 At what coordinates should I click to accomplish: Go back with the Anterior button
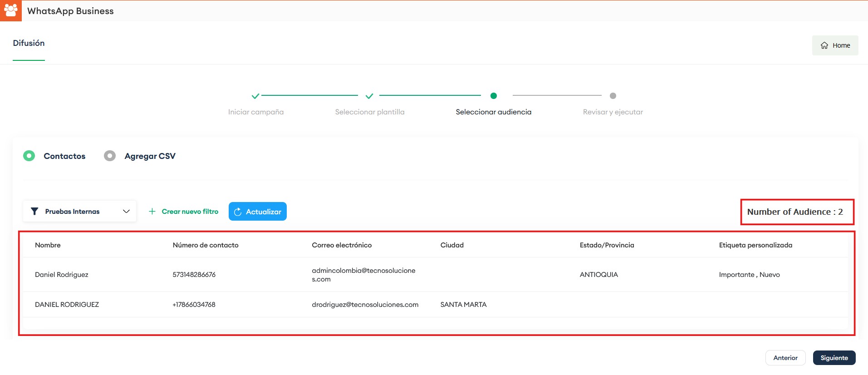pyautogui.click(x=785, y=358)
